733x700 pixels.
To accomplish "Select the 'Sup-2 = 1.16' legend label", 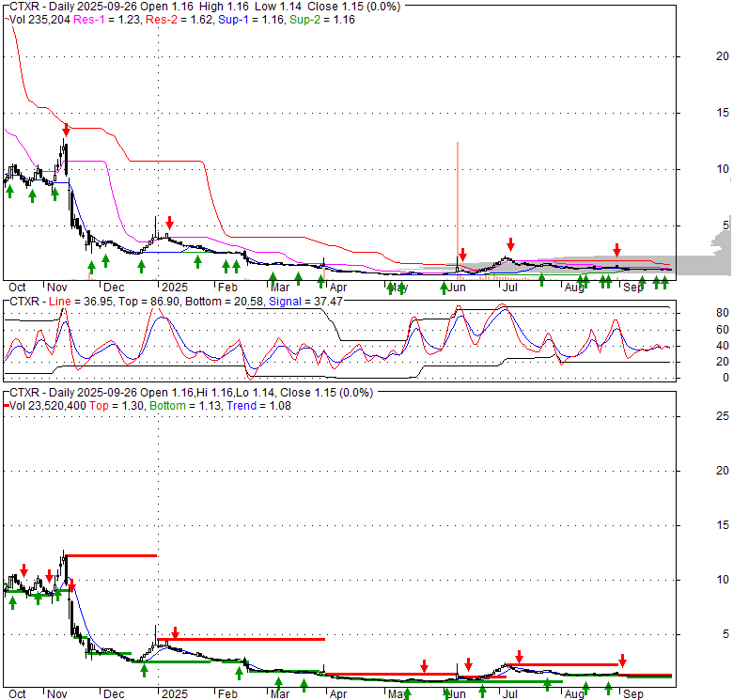I will pos(322,20).
